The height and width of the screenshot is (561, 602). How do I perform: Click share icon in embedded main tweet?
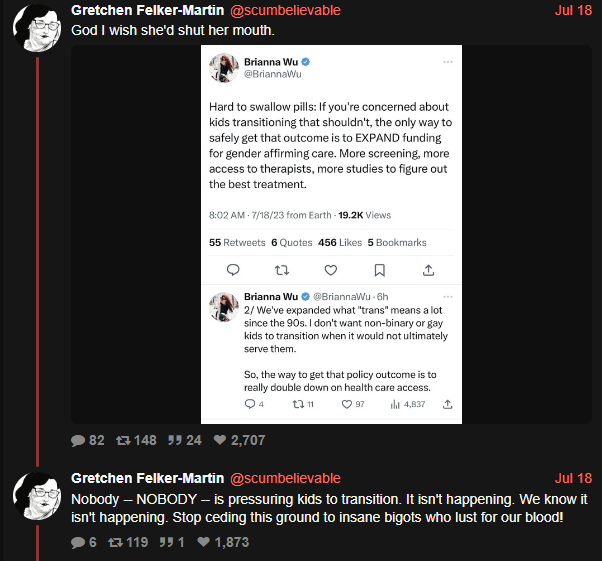428,270
